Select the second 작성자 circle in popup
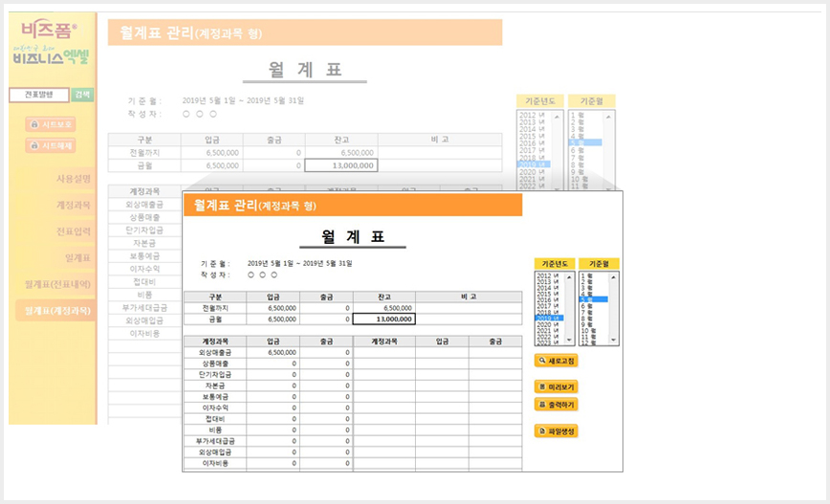 point(263,274)
